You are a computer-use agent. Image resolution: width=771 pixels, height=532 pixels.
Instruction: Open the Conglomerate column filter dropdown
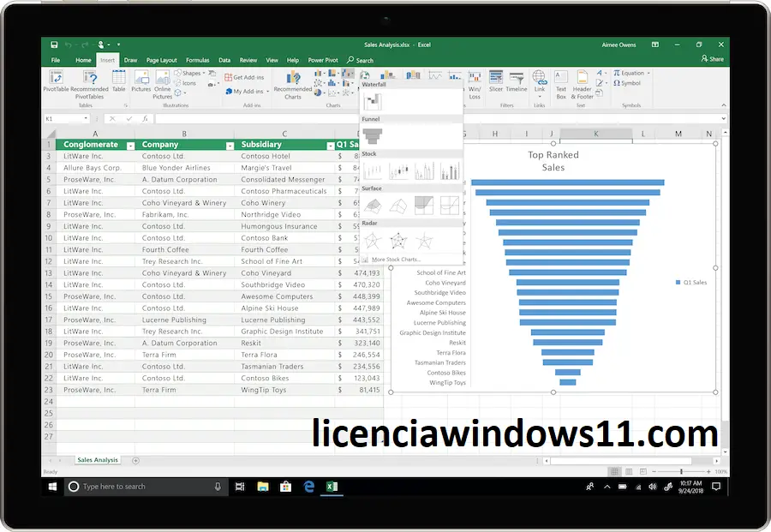pyautogui.click(x=131, y=146)
